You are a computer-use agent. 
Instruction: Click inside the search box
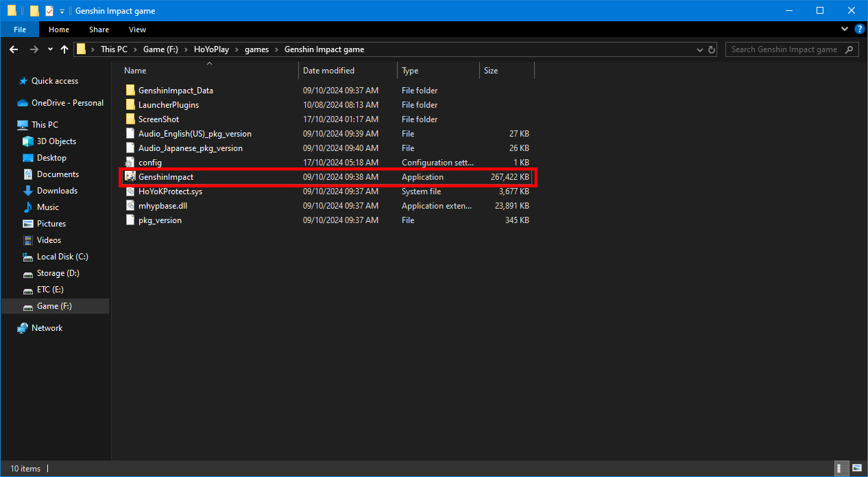(x=785, y=49)
